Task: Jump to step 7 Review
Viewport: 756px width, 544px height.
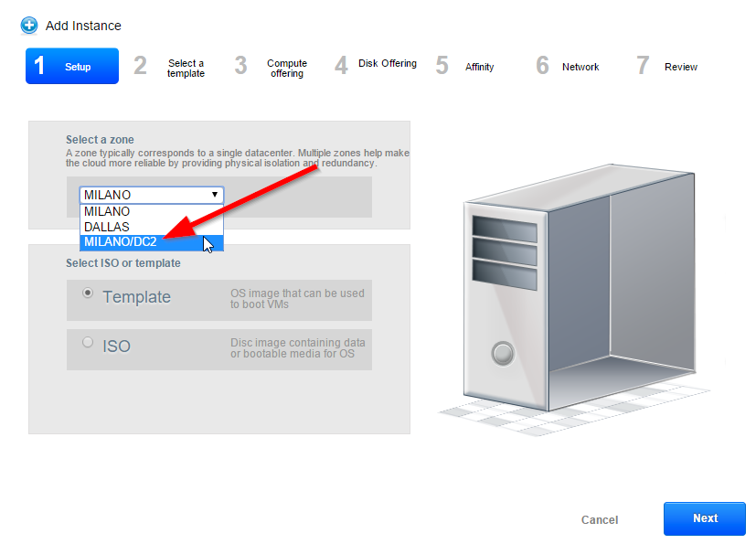Action: pyautogui.click(x=668, y=67)
